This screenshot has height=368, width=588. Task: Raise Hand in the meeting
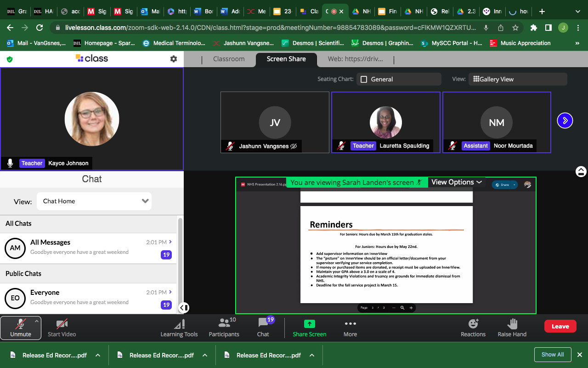point(512,328)
